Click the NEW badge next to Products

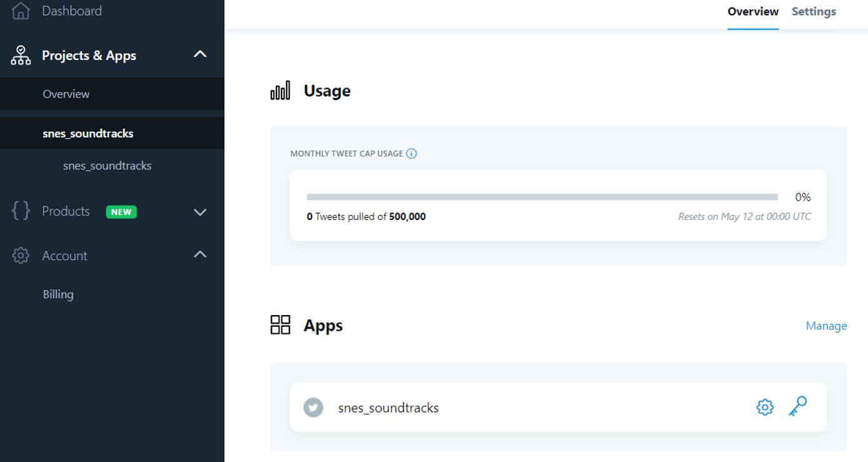[121, 212]
